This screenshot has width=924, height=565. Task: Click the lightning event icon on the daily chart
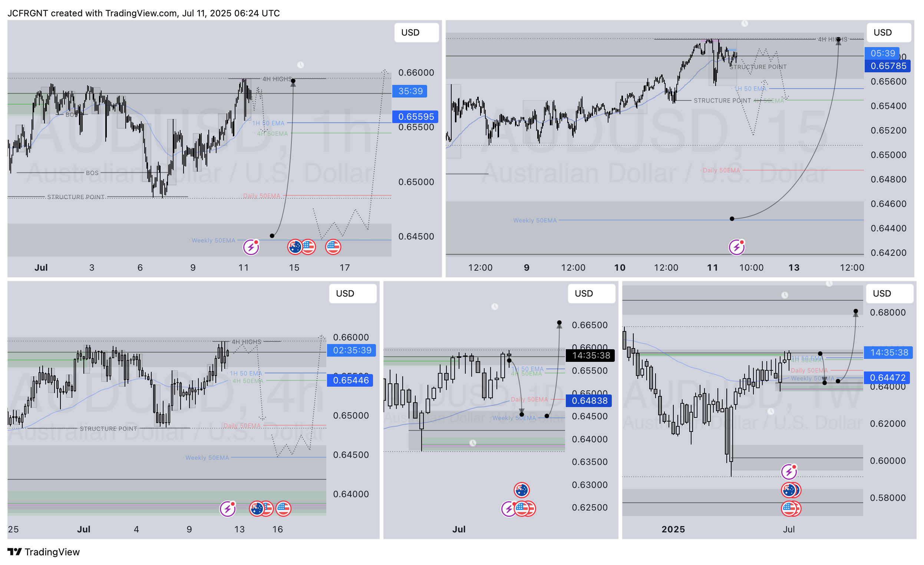(x=508, y=509)
